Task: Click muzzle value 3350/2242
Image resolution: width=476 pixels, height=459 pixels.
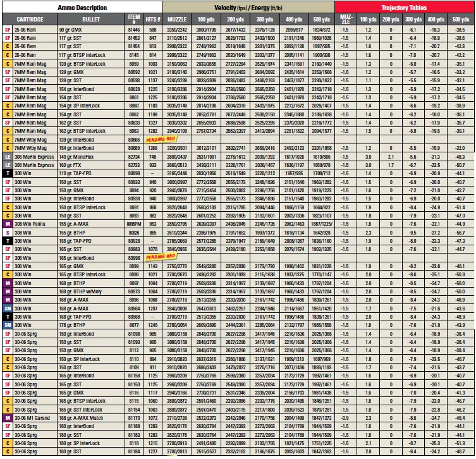Action: [x=177, y=30]
